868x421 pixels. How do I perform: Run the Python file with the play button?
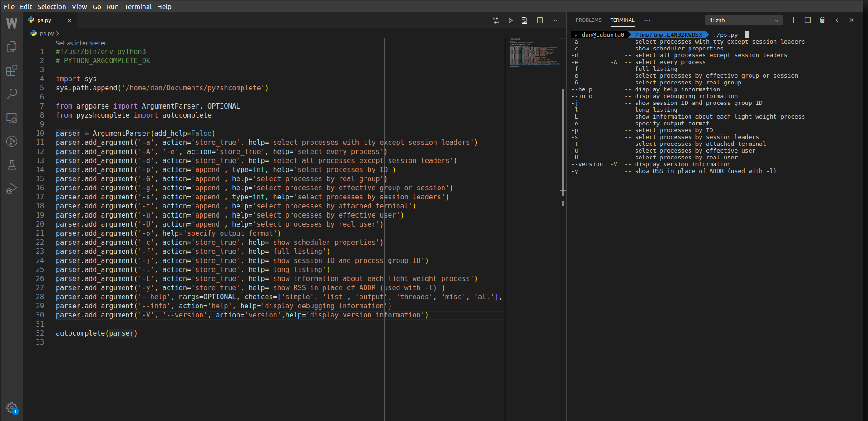point(510,20)
